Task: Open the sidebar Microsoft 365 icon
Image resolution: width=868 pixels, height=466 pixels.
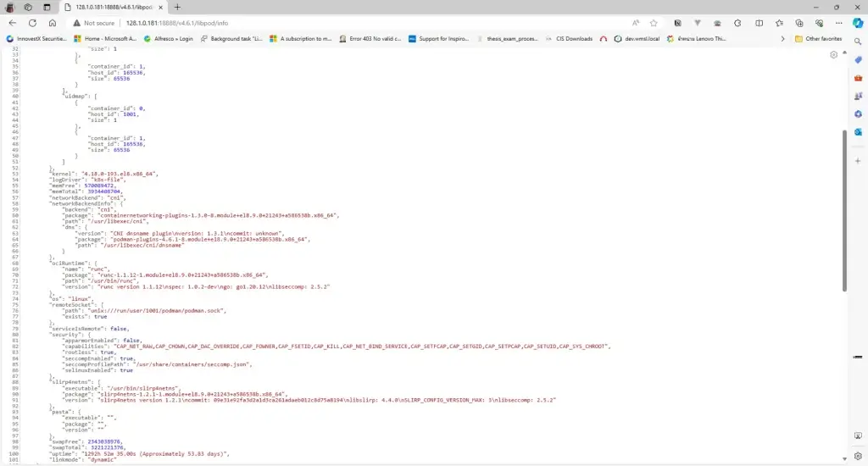Action: [858, 114]
